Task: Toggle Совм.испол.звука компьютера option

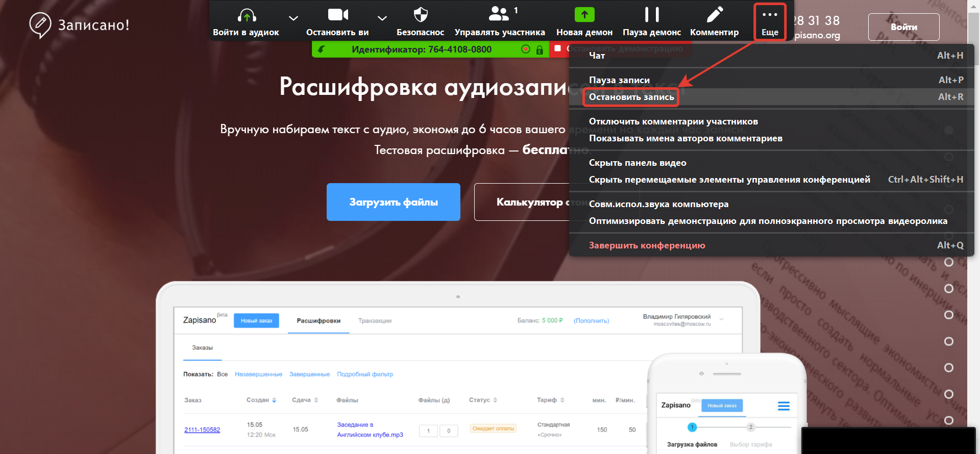Action: [772, 204]
